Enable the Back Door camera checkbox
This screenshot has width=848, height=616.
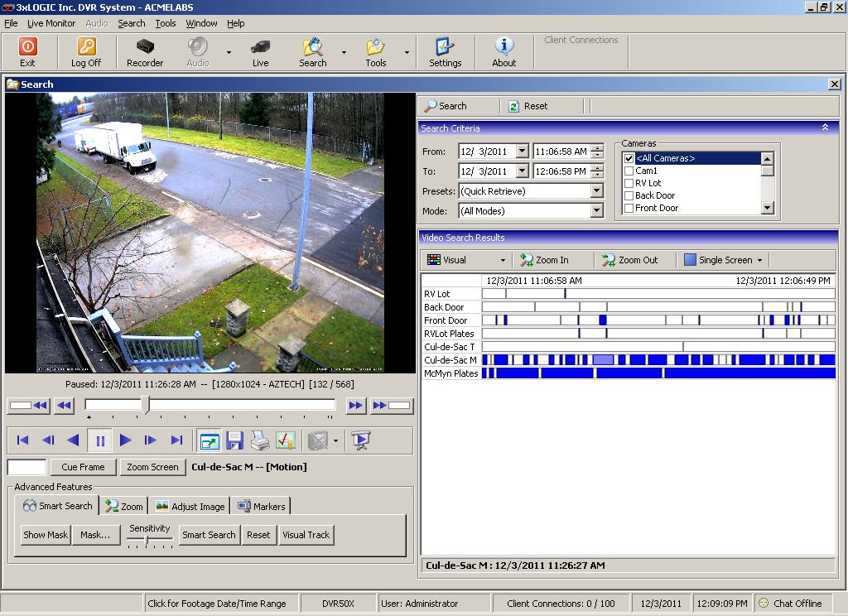[629, 195]
